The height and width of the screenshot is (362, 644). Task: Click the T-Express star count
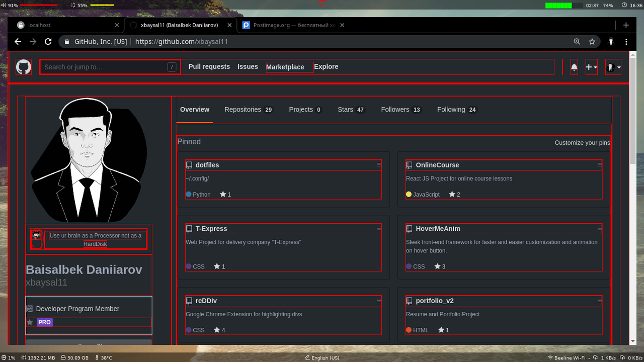219,266
